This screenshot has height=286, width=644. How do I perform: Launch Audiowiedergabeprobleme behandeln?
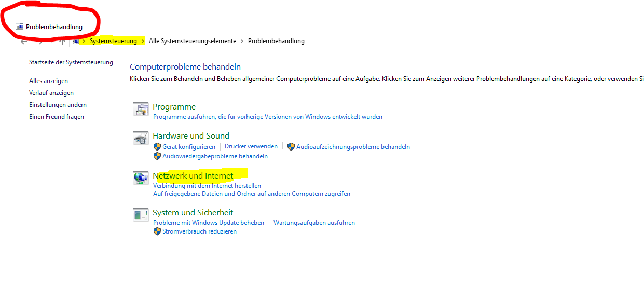pyautogui.click(x=215, y=156)
